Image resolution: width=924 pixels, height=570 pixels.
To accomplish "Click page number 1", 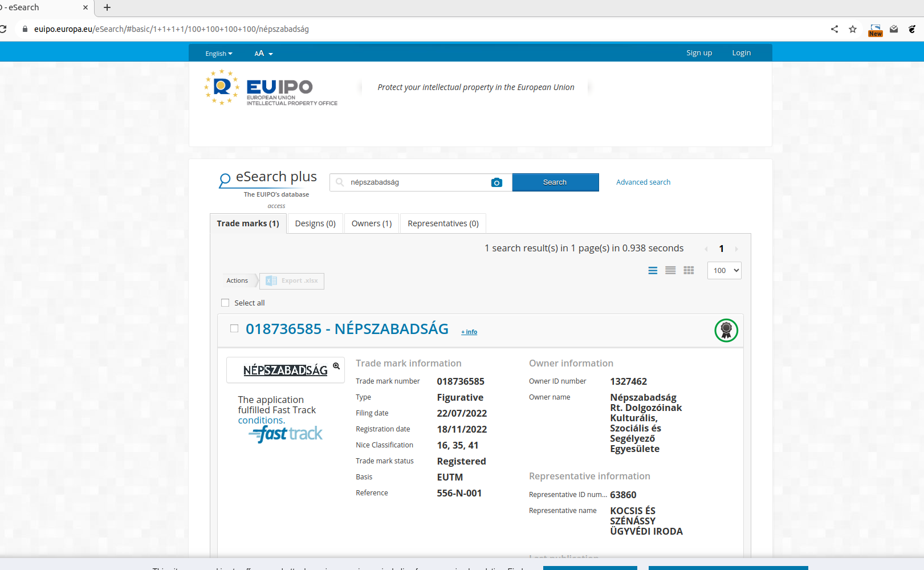I will (x=721, y=249).
